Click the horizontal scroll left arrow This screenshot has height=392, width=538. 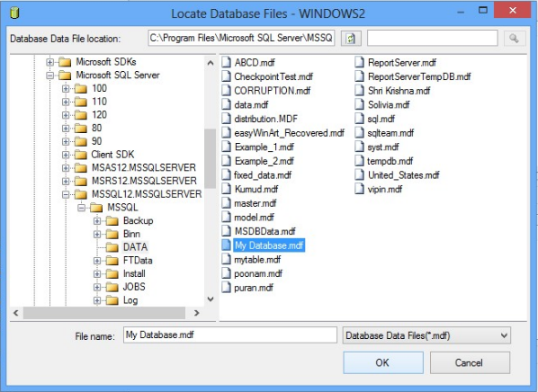16,313
